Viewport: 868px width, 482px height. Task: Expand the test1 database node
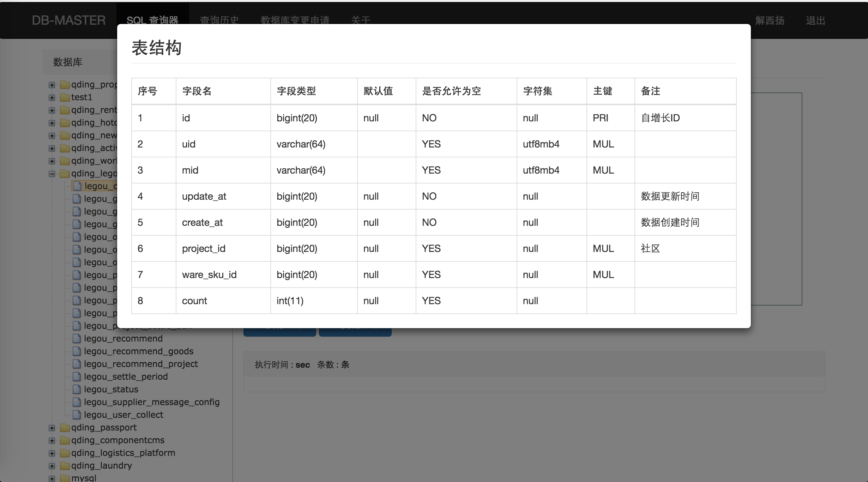(52, 97)
